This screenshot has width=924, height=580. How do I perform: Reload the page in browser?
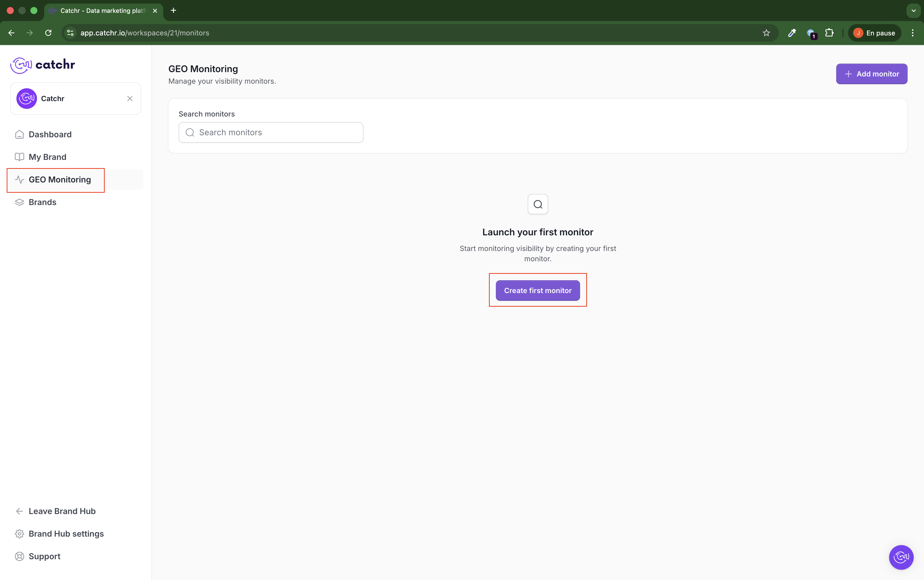pyautogui.click(x=48, y=33)
